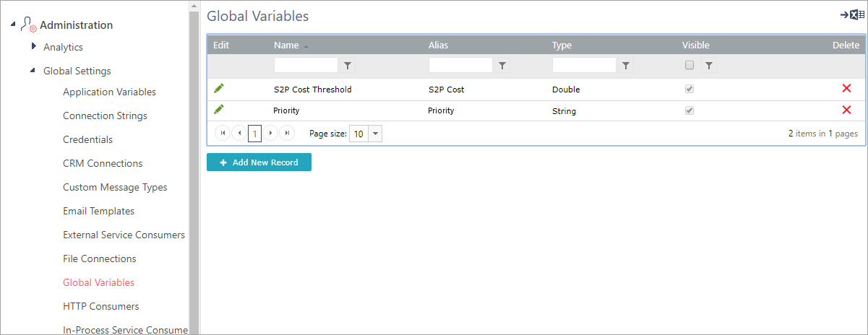This screenshot has height=335, width=868.
Task: Open the Alias column filter icon
Action: [x=502, y=66]
